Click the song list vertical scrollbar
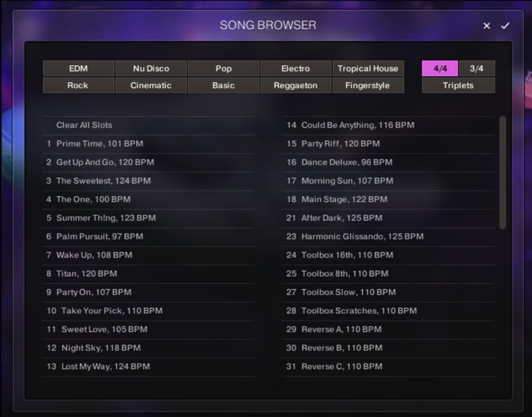Viewport: 532px width, 417px height. tap(503, 173)
